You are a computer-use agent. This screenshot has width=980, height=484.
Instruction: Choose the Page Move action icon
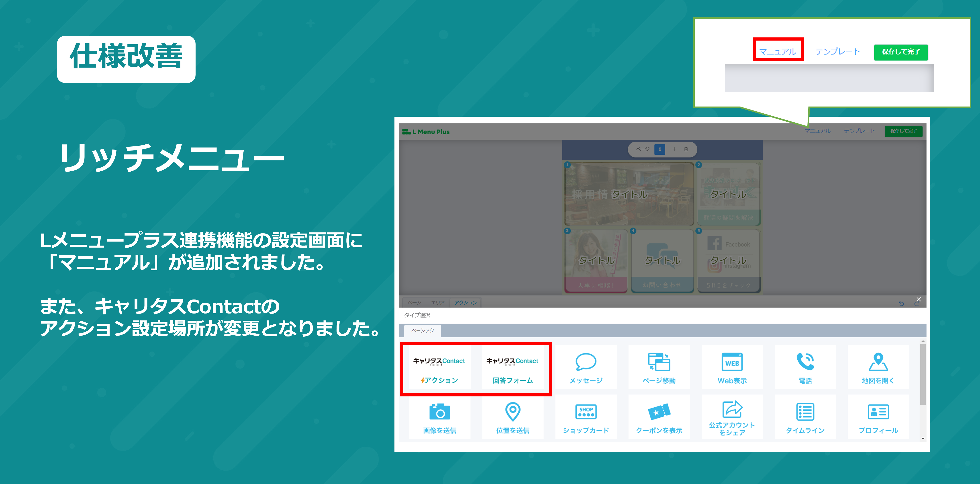pyautogui.click(x=659, y=362)
